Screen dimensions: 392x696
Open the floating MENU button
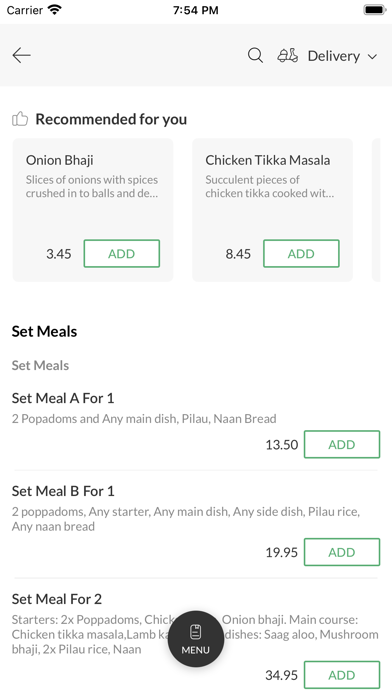tap(196, 639)
